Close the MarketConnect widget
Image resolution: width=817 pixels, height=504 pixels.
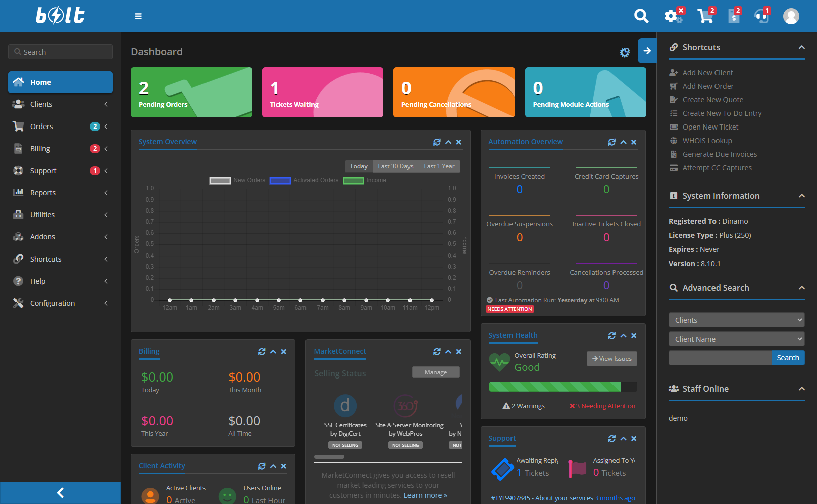[459, 352]
